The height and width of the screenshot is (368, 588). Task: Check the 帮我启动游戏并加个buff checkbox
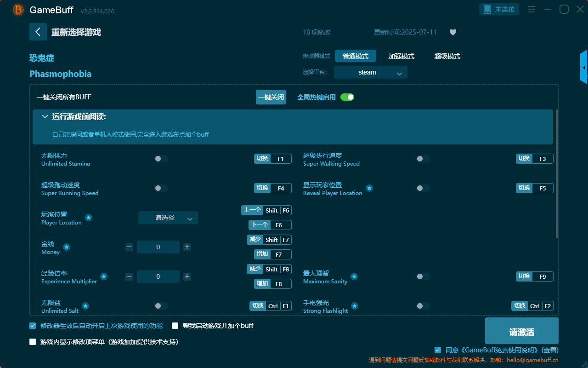(x=175, y=325)
